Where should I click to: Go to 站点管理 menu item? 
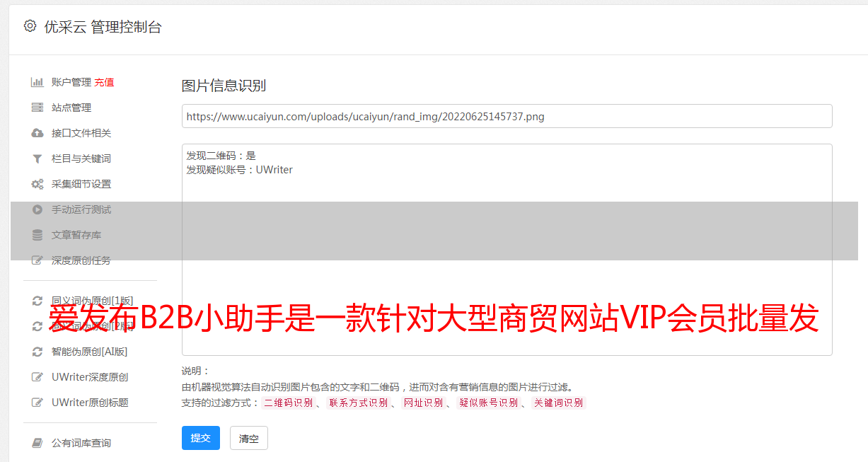[71, 108]
